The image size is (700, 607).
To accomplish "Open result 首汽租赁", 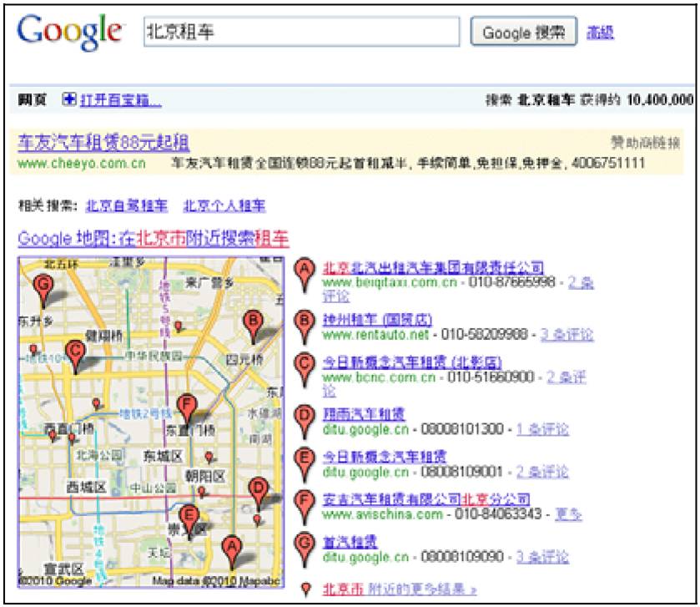I will [350, 543].
